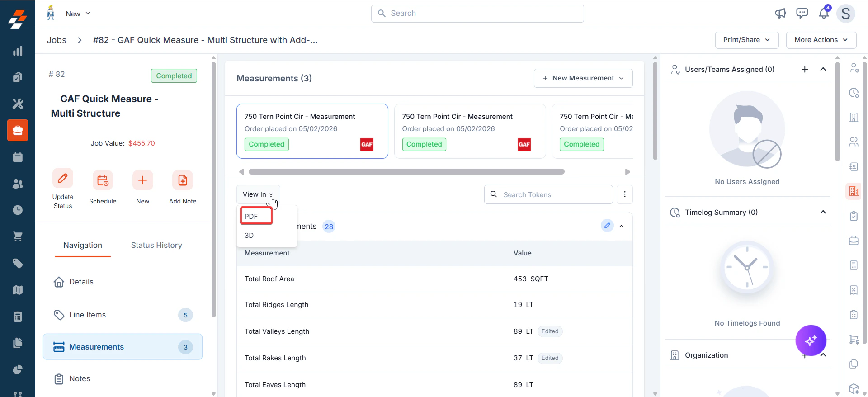The height and width of the screenshot is (397, 868).
Task: Open the chat messages icon
Action: point(802,14)
